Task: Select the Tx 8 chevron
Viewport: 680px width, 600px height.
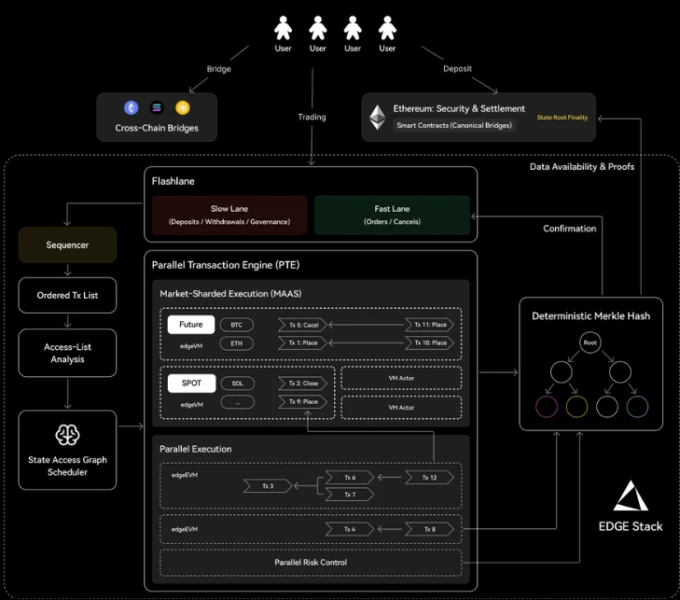Action: 429,529
